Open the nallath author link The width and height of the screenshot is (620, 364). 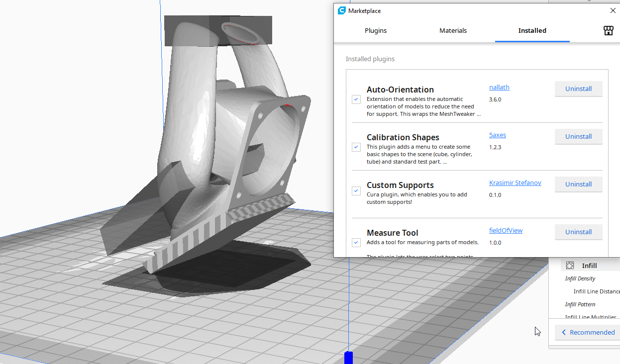click(x=499, y=88)
